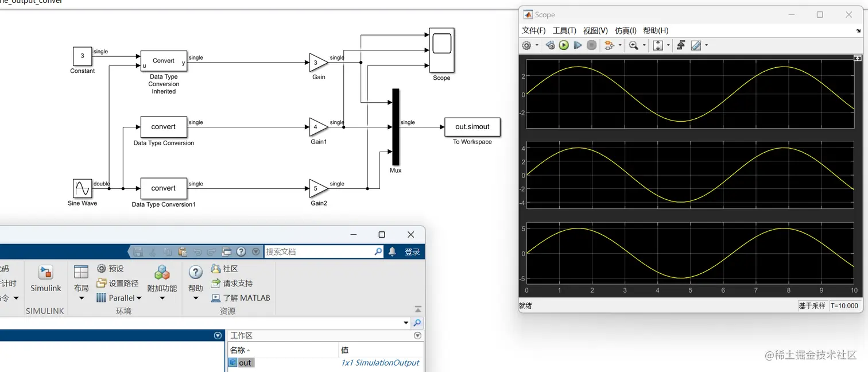This screenshot has width=868, height=372.
Task: Click the Scale axes limits icon in Scope
Action: point(658,45)
